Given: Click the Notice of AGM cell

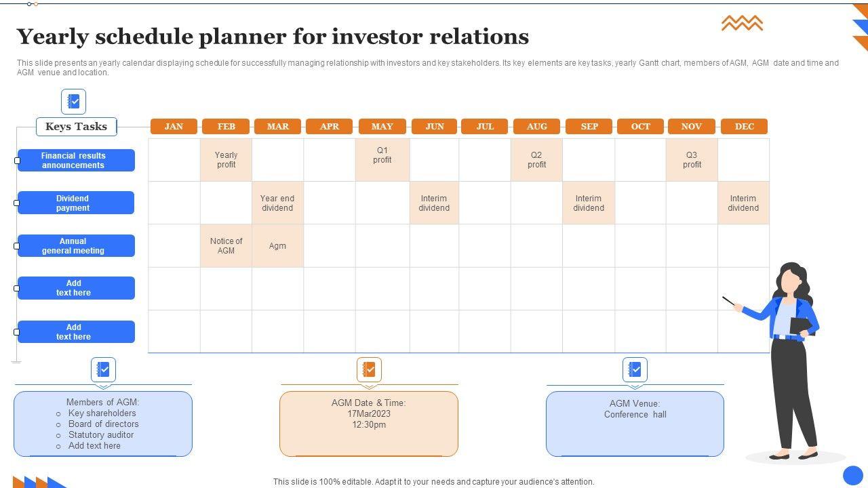Looking at the screenshot, I should [x=226, y=246].
